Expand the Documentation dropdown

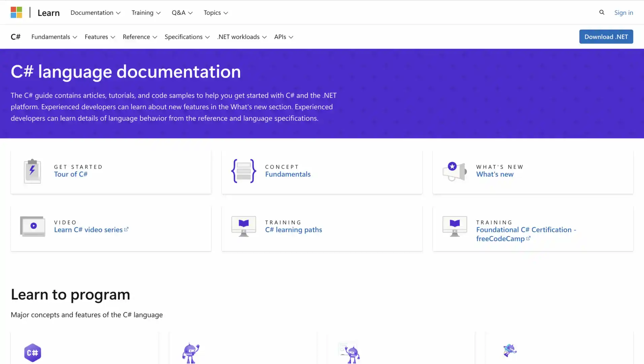[x=95, y=12]
